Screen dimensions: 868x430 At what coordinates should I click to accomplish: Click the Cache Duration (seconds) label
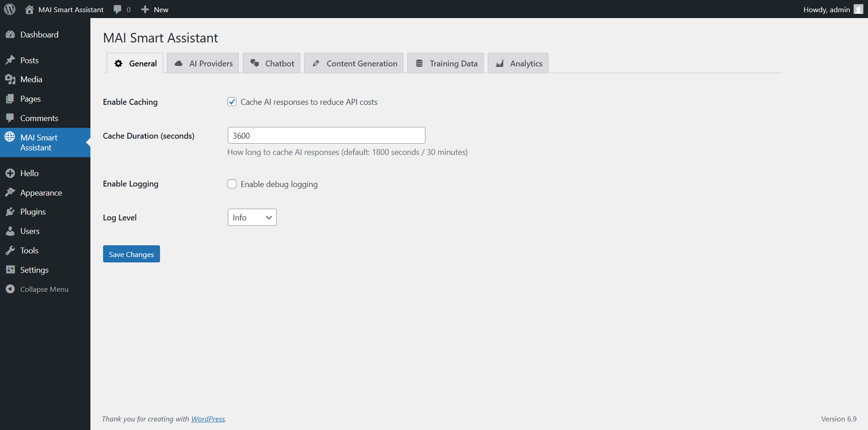coord(149,136)
